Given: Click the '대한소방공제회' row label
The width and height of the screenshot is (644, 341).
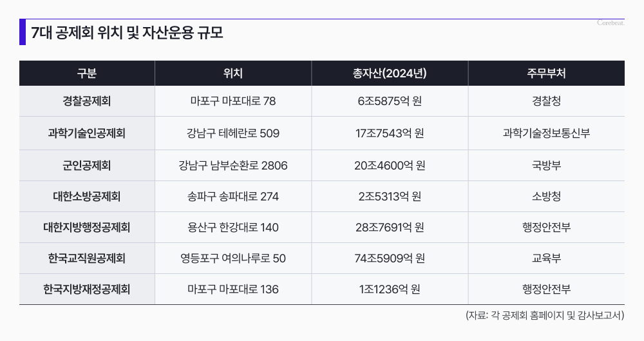Looking at the screenshot, I should point(86,197).
